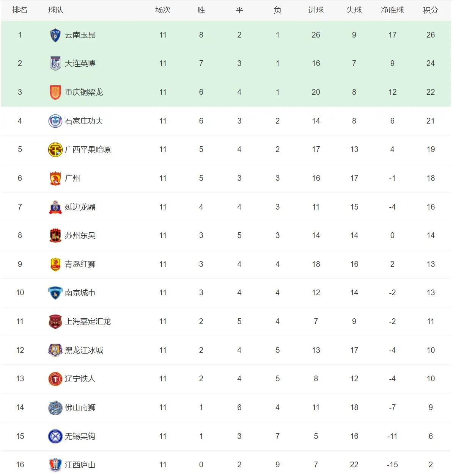This screenshot has width=453, height=476.
Task: Open the 南京城市 team name link
Action: click(x=80, y=293)
